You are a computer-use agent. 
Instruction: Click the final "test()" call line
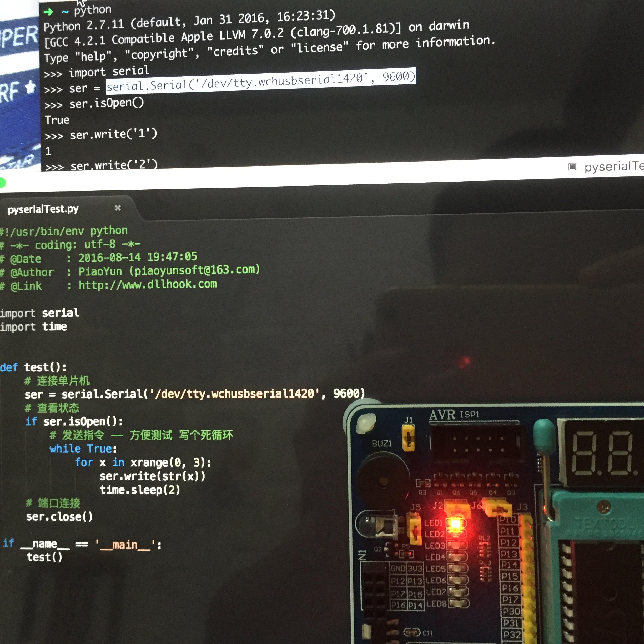45,557
